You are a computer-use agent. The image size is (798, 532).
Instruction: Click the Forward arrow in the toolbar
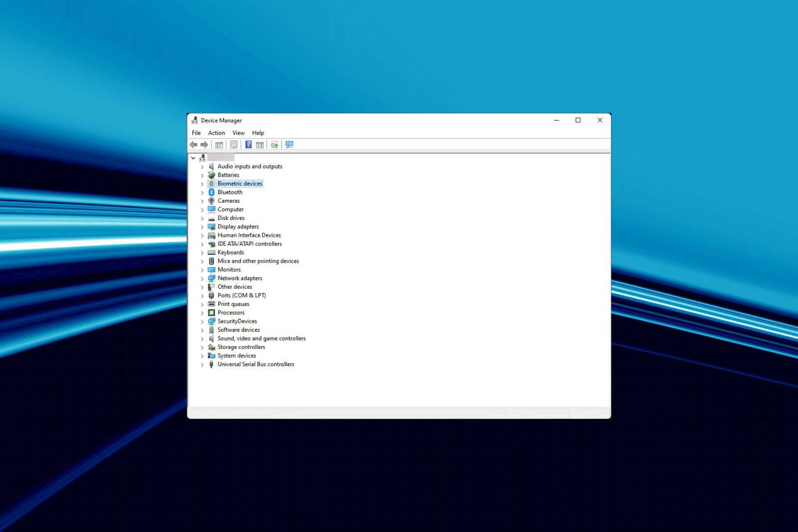click(x=204, y=145)
